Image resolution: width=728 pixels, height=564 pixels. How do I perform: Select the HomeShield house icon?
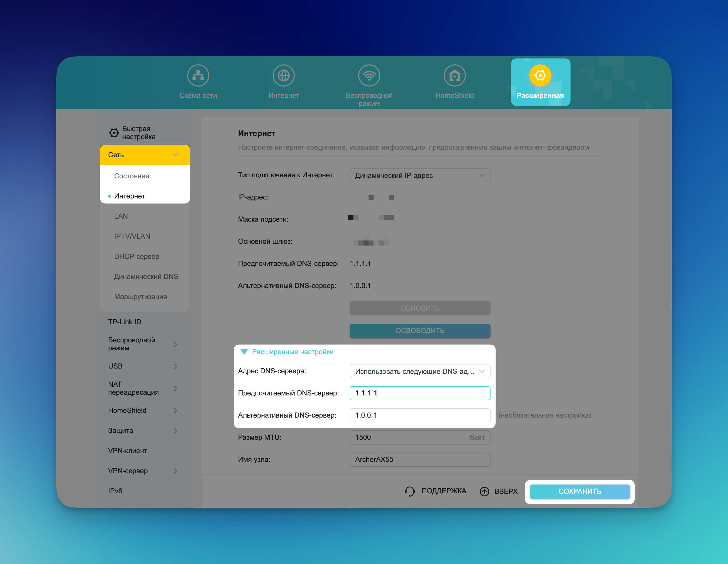coord(454,75)
